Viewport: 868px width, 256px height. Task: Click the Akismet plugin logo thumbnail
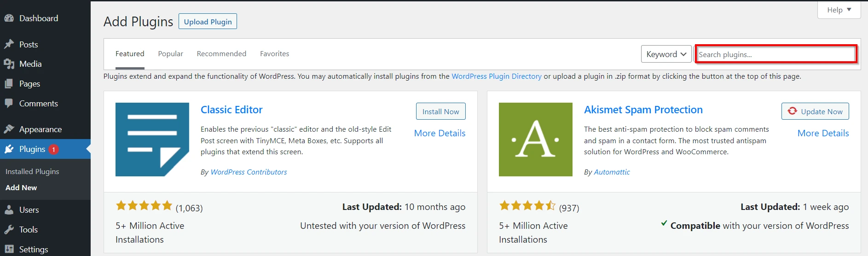click(x=535, y=140)
